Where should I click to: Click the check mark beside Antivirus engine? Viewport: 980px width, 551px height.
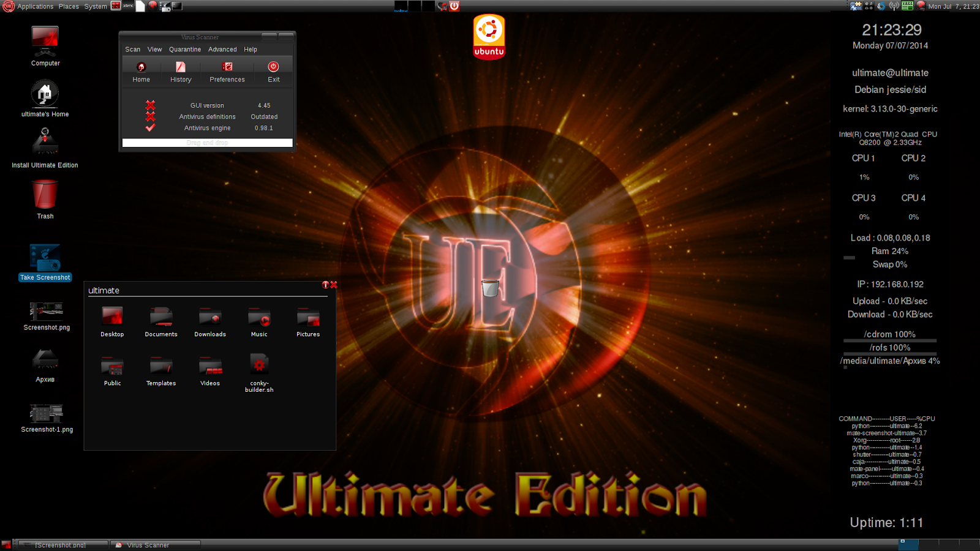(150, 127)
